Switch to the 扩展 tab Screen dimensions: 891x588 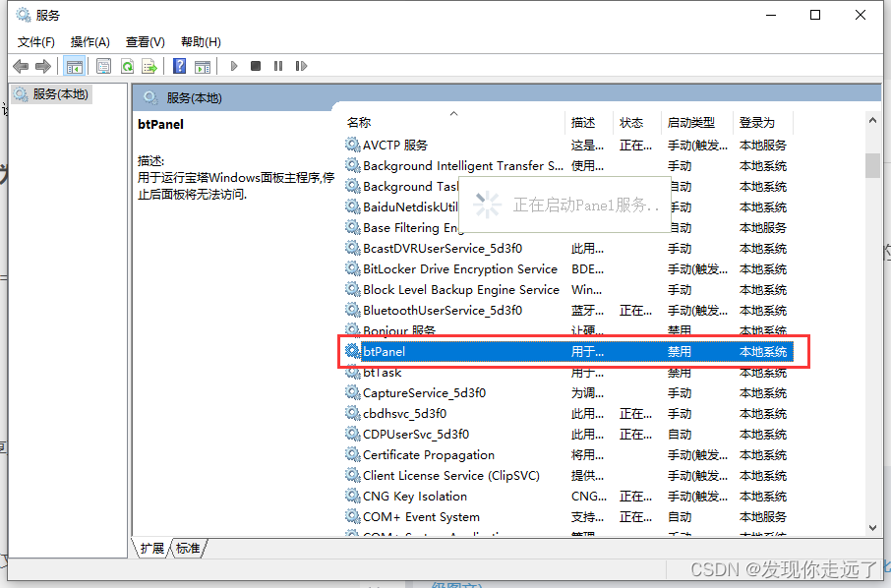(151, 549)
